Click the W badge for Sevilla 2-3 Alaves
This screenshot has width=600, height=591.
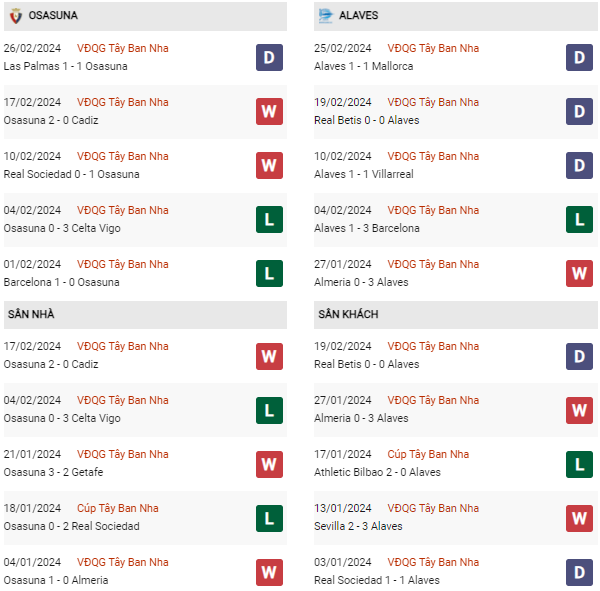pos(579,517)
